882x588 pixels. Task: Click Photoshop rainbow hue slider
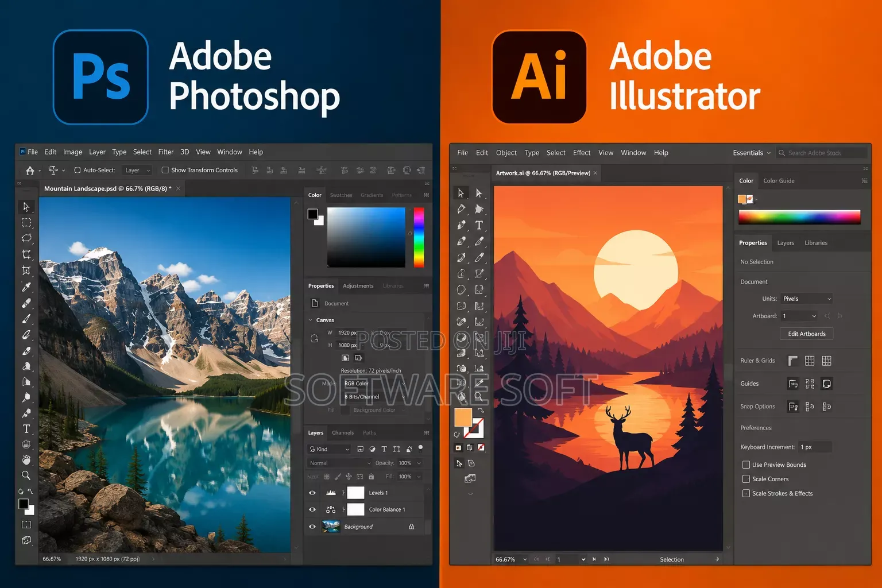tap(419, 237)
